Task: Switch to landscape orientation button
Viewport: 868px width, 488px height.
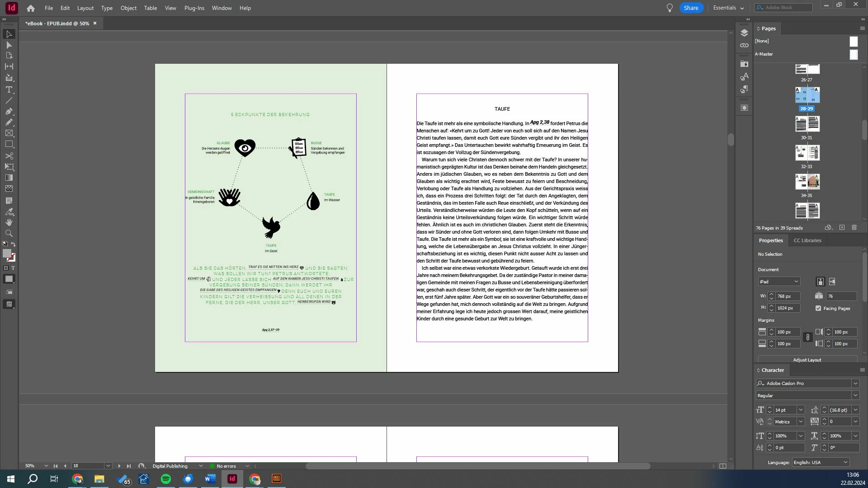Action: tap(832, 282)
